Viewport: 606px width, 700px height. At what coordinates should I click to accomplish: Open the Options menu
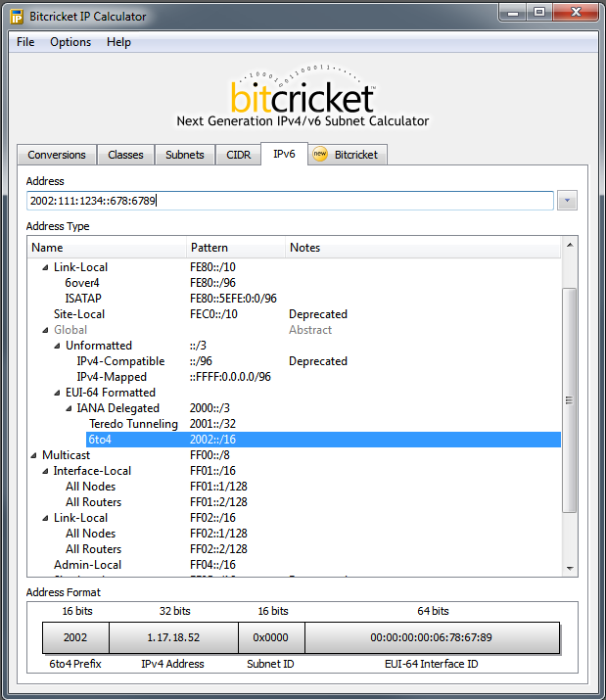[x=70, y=42]
